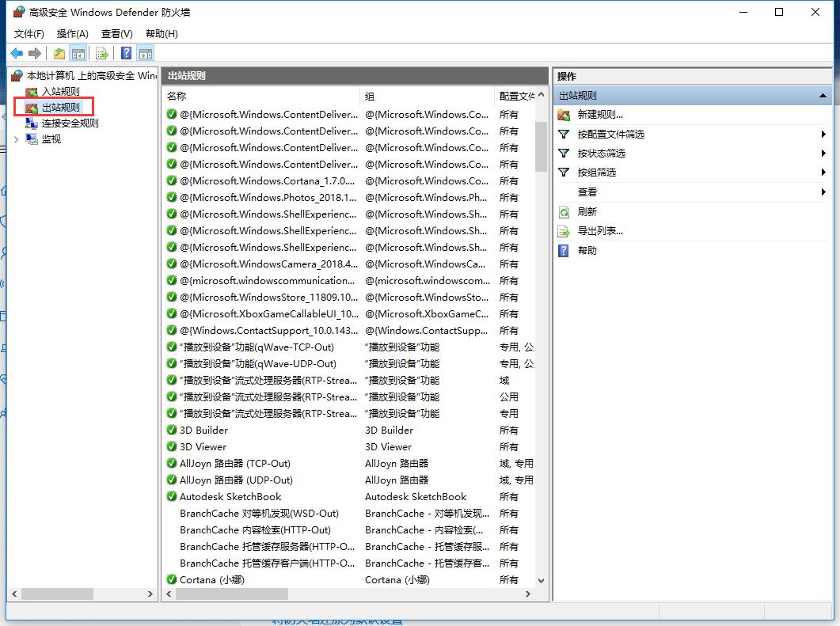Open the 查看(V) menu
840x626 pixels.
pyautogui.click(x=117, y=34)
